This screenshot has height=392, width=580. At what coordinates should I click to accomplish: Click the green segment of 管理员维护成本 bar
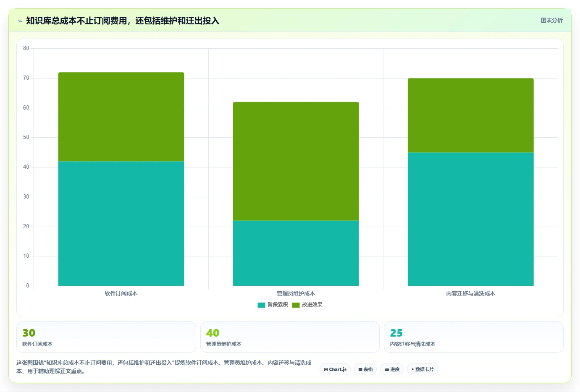click(296, 161)
